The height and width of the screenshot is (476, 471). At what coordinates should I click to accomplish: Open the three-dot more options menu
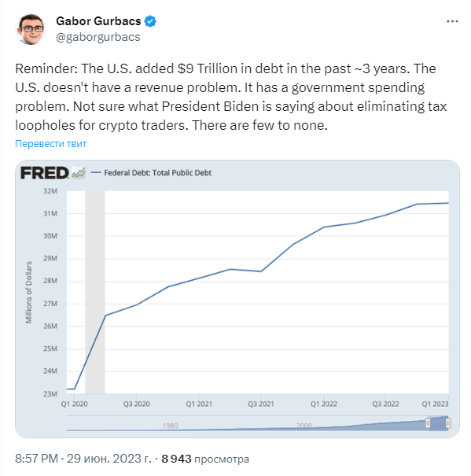click(452, 21)
